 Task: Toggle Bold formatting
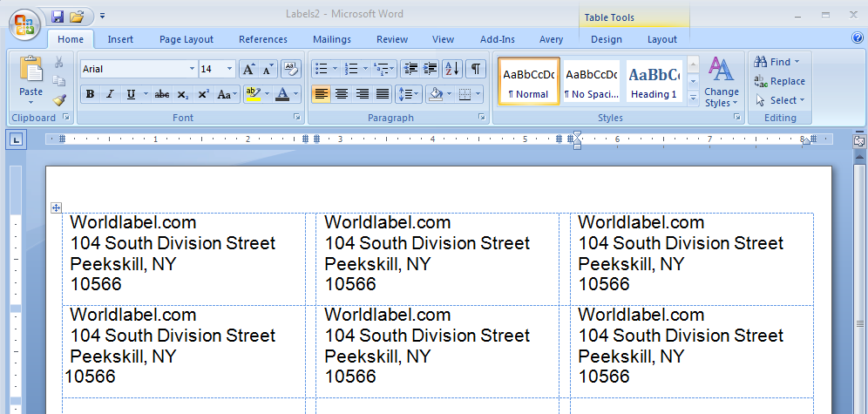point(91,94)
